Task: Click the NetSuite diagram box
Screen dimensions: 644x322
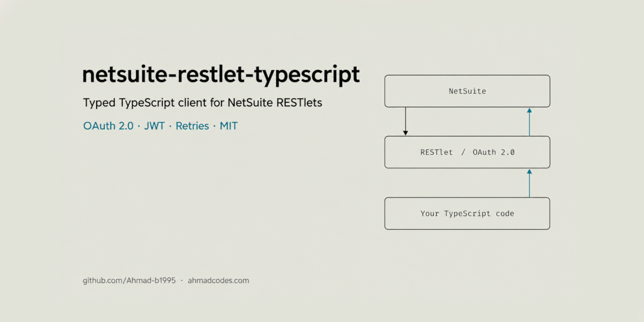Action: coord(467,91)
